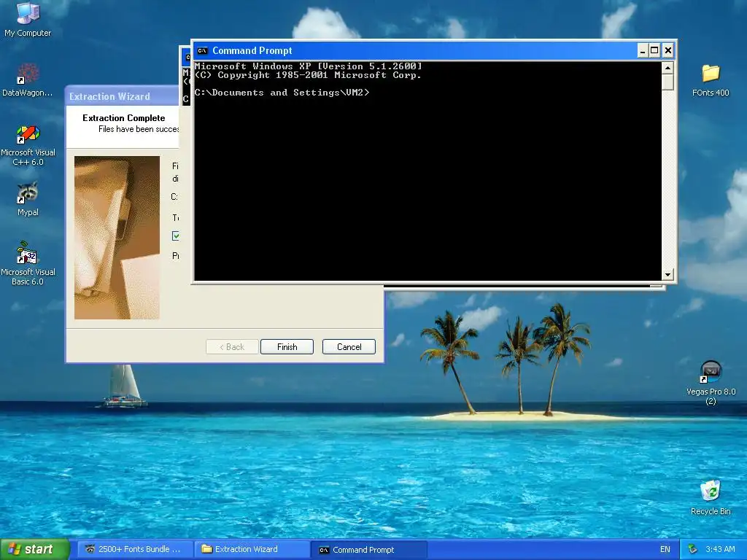Switch to Extraction Wizard taskbar item

252,549
